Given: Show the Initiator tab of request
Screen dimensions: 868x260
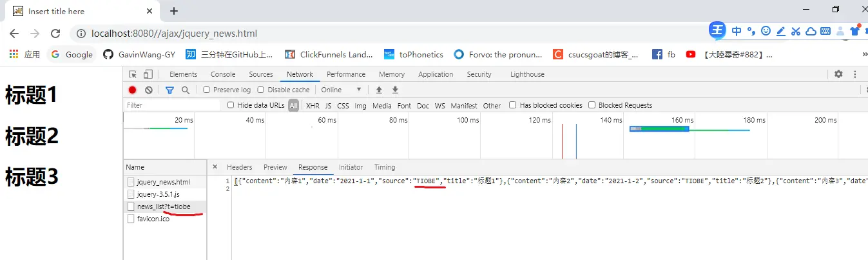Looking at the screenshot, I should point(351,167).
